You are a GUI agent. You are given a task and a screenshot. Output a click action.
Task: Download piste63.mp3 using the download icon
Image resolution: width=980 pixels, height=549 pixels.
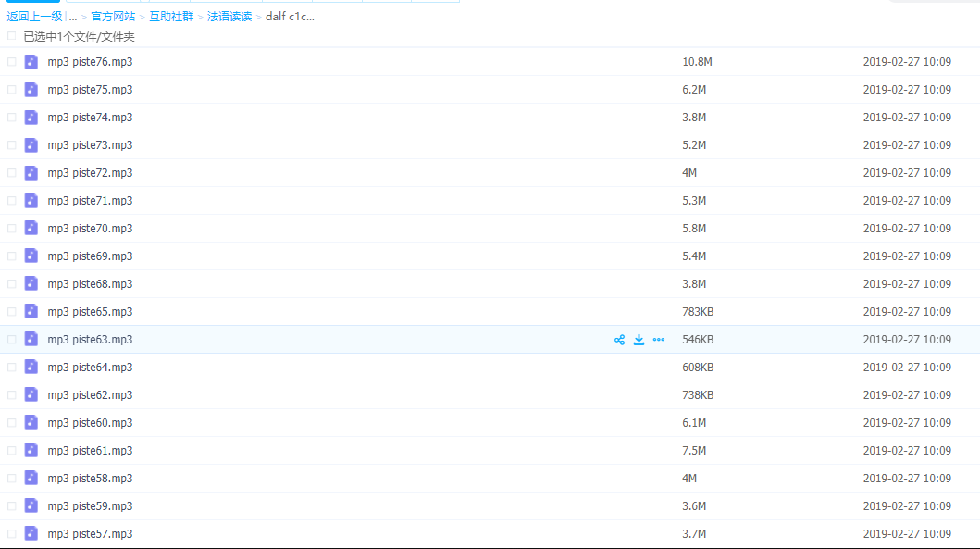(639, 340)
